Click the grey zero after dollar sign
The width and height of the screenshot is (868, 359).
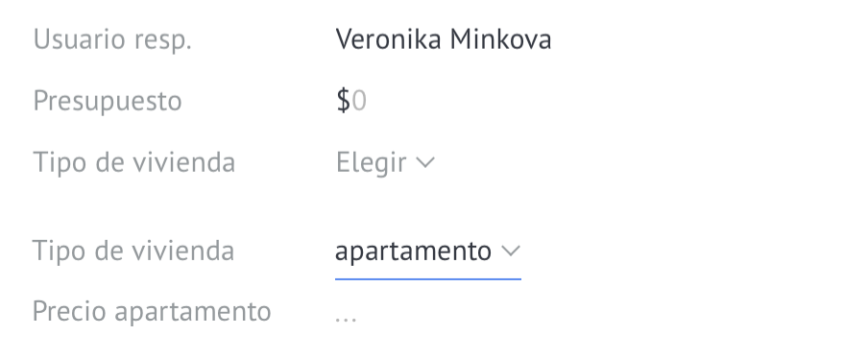359,101
